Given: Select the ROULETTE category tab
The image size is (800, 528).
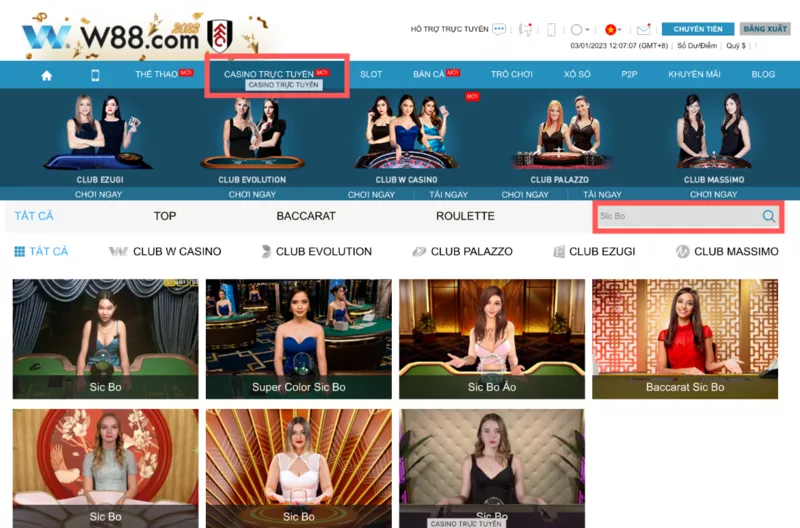Looking at the screenshot, I should pos(465,216).
